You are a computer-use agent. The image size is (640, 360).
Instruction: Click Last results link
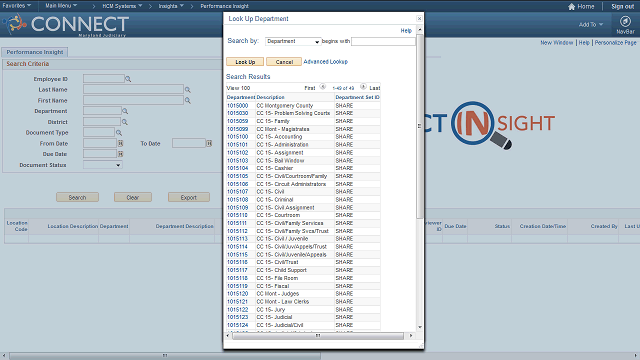click(x=374, y=88)
